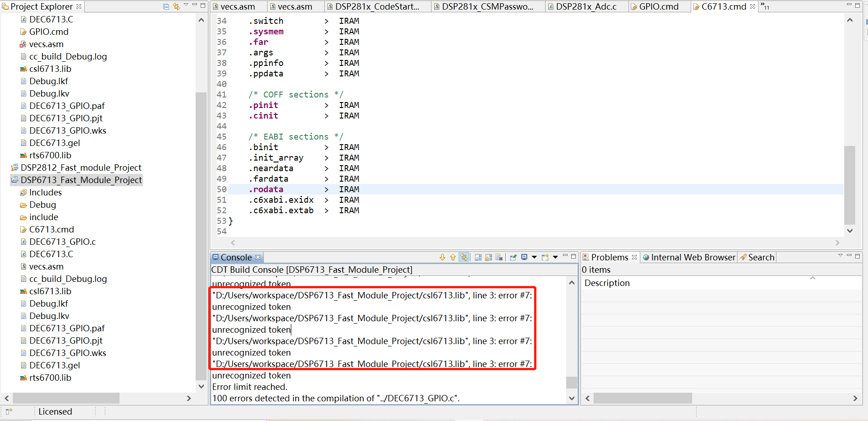Pin the current console

(x=513, y=257)
